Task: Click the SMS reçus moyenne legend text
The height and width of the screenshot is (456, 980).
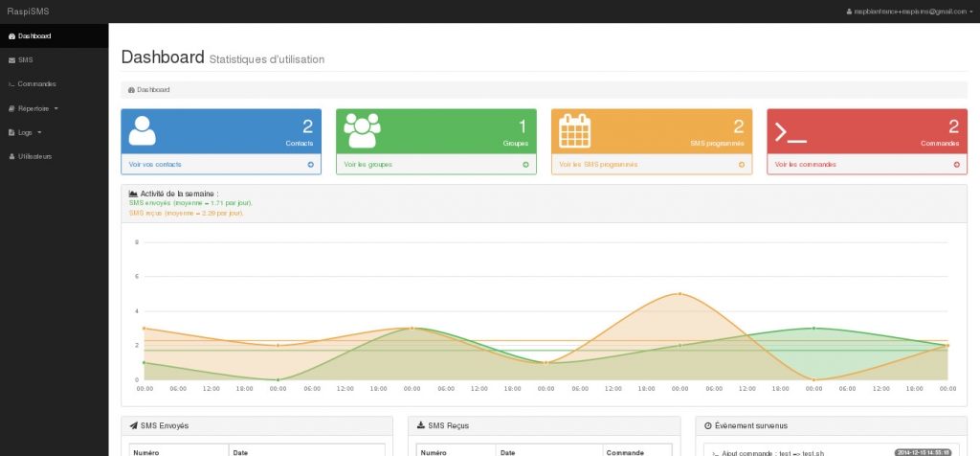Action: pos(187,213)
